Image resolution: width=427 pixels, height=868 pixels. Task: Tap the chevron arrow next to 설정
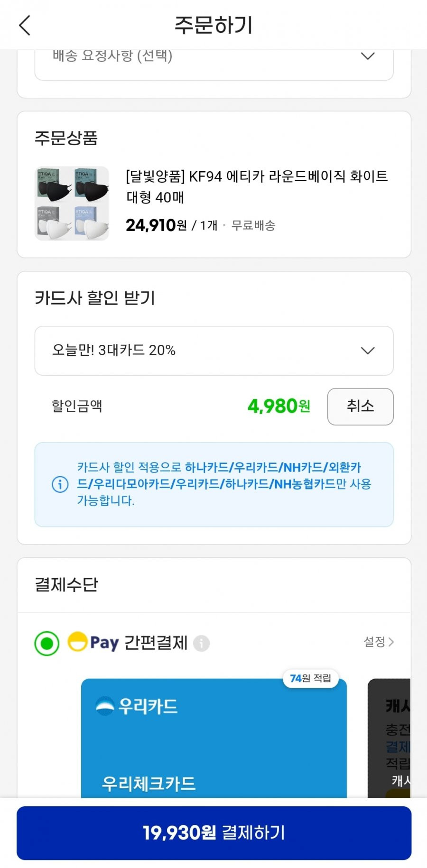pos(391,642)
